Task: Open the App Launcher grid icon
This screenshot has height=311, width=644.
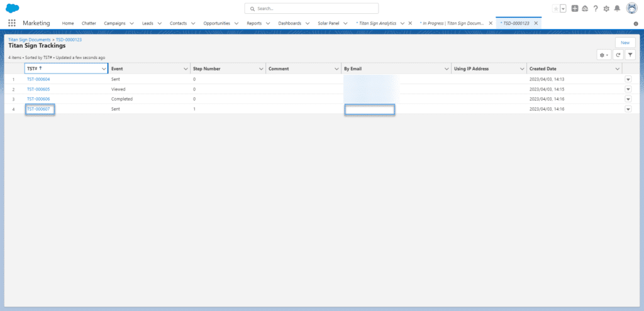Action: click(12, 23)
